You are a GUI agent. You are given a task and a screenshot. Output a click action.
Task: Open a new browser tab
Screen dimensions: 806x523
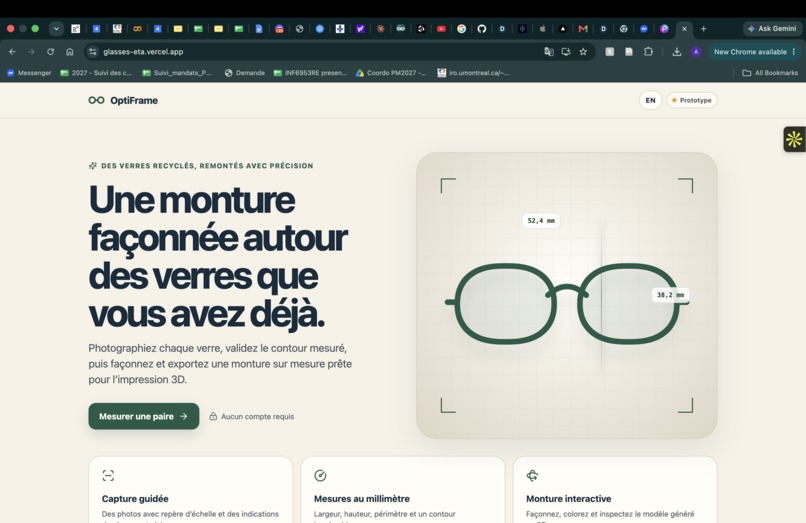point(703,29)
